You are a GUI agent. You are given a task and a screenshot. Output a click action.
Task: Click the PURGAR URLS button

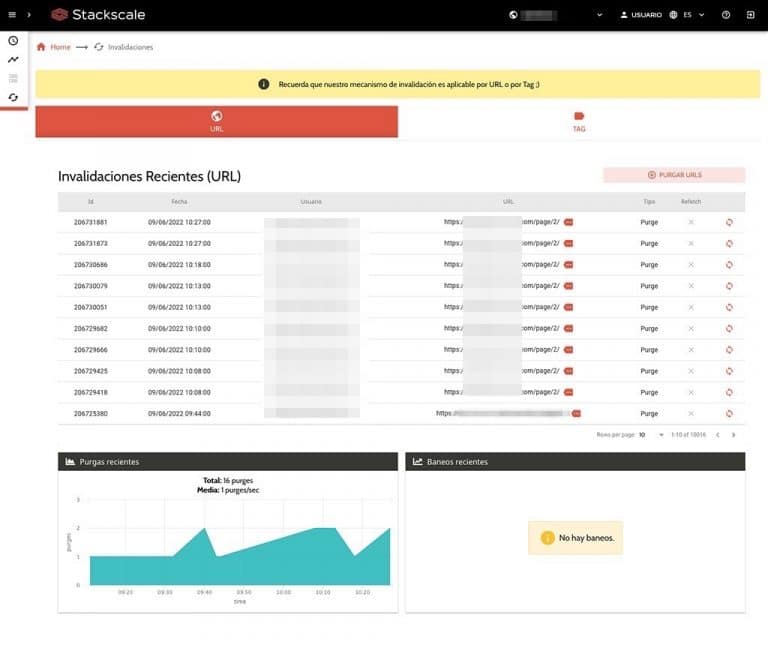pos(674,175)
